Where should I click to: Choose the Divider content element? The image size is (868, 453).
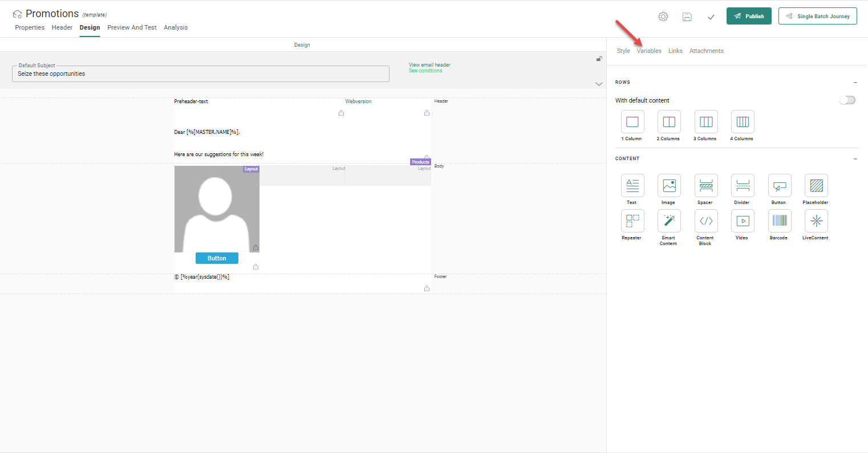click(x=743, y=186)
